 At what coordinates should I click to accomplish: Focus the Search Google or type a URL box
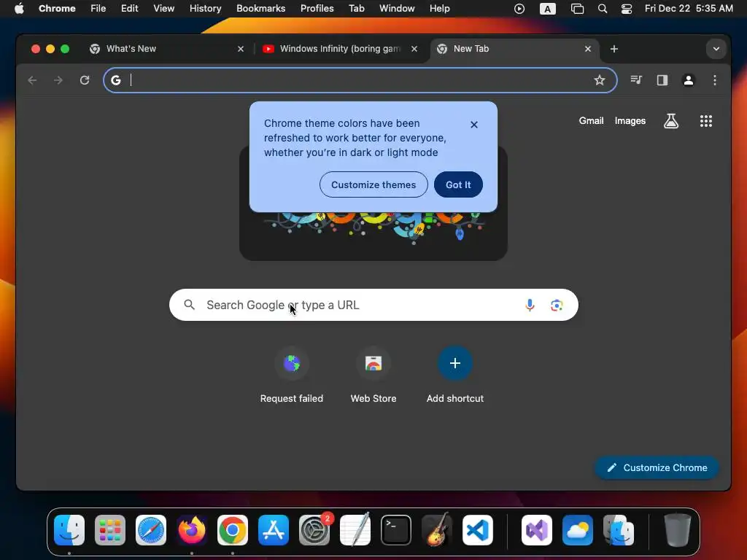pos(373,305)
